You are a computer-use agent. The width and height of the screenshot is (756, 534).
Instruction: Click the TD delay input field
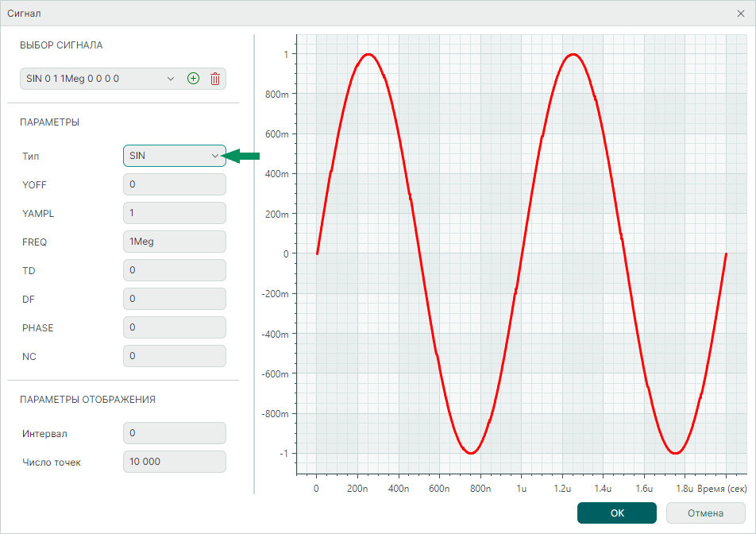175,270
